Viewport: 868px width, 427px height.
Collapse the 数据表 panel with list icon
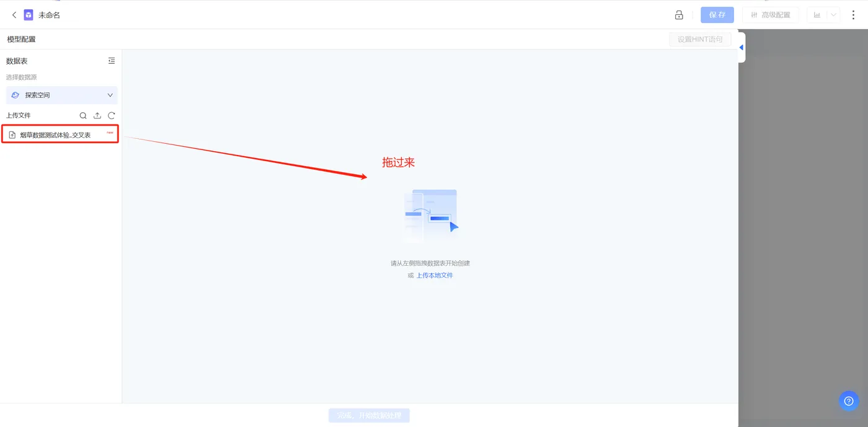[x=112, y=61]
